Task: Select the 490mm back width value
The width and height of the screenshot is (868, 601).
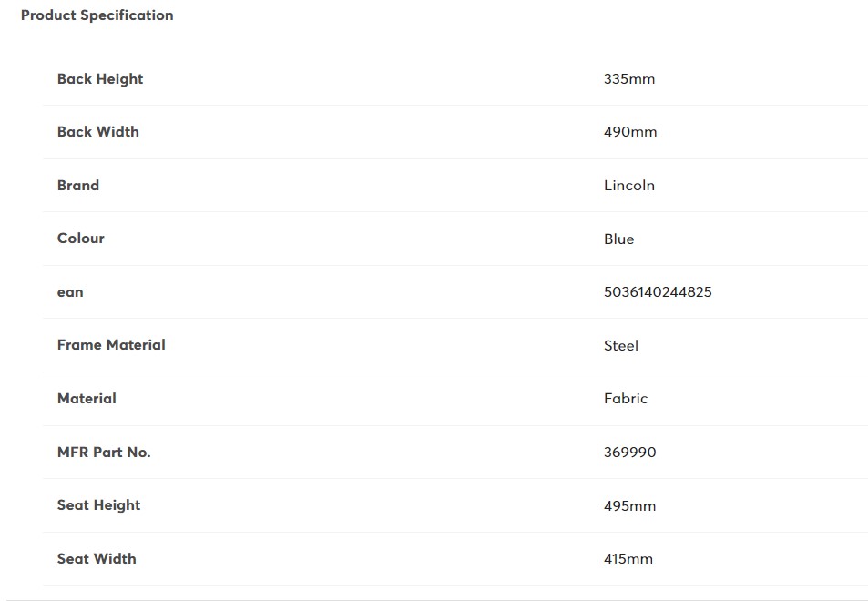Action: (630, 132)
